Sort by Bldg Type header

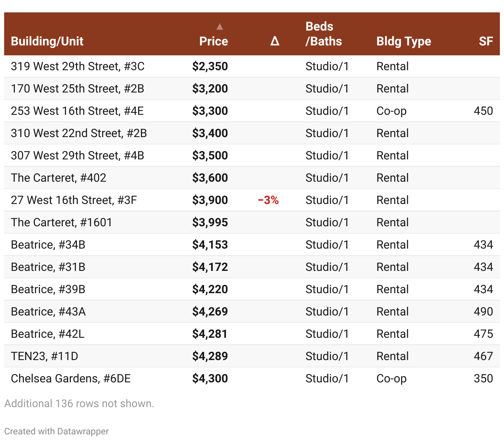[x=404, y=41]
